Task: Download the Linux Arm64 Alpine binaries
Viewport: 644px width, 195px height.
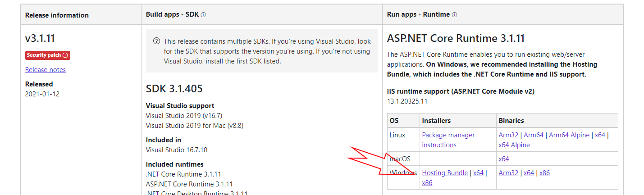Action: tap(569, 135)
